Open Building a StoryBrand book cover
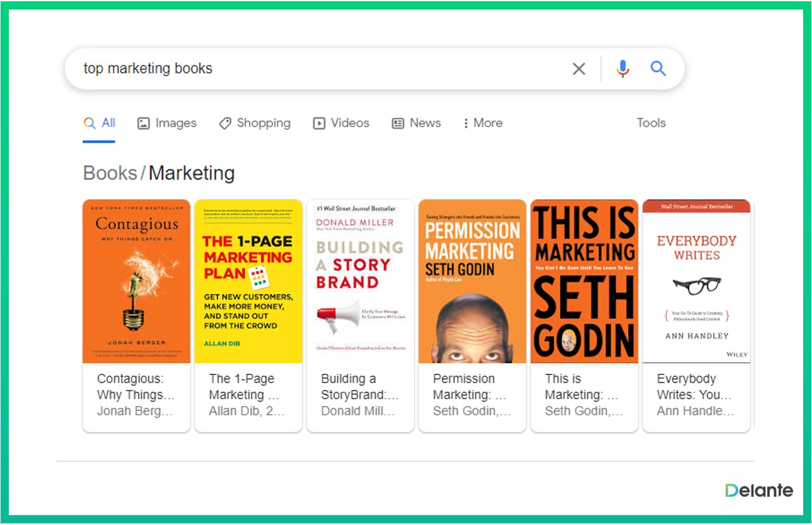Screen dimensions: 812x525 coord(361,281)
